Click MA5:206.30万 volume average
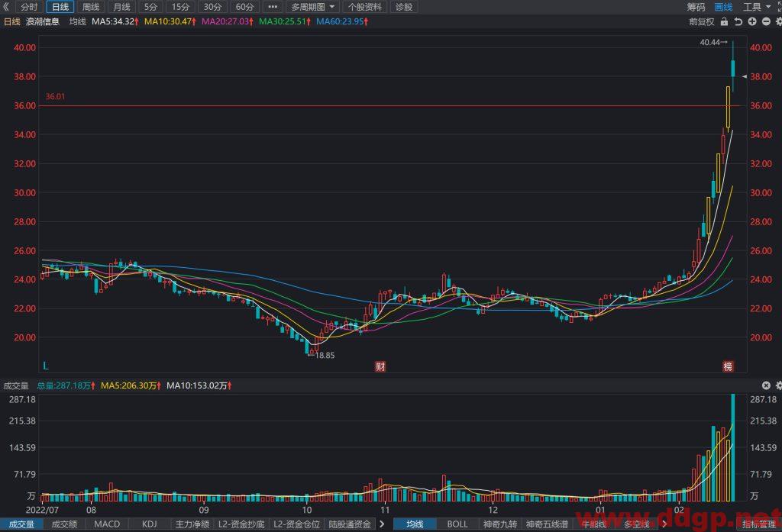The width and height of the screenshot is (782, 532). 131,385
